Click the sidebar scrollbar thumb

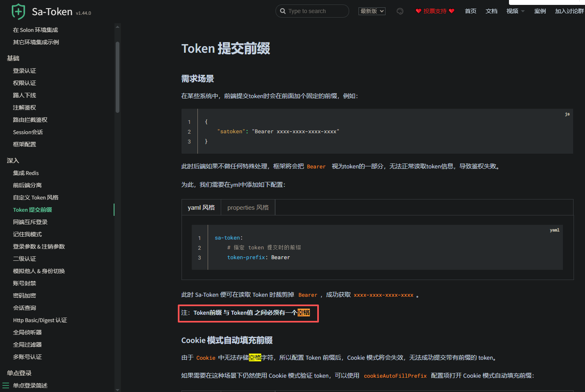(118, 77)
